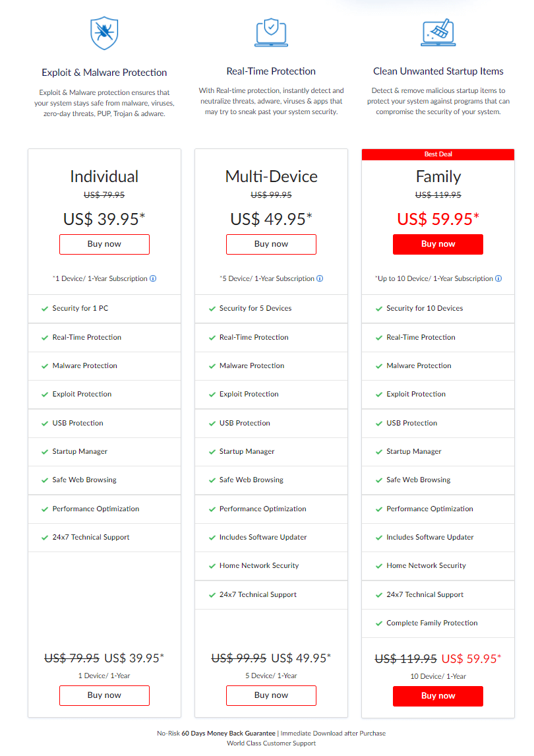Click the checkmark beside Security for 1 PC
Screen dimensions: 534x756
pos(45,308)
